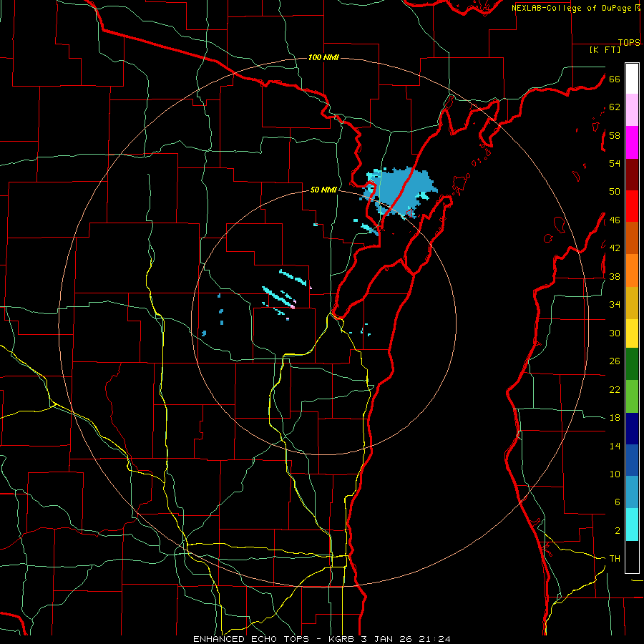This screenshot has height=644, width=644.
Task: Select the bright yellow legend swatch
Action: pos(632,333)
